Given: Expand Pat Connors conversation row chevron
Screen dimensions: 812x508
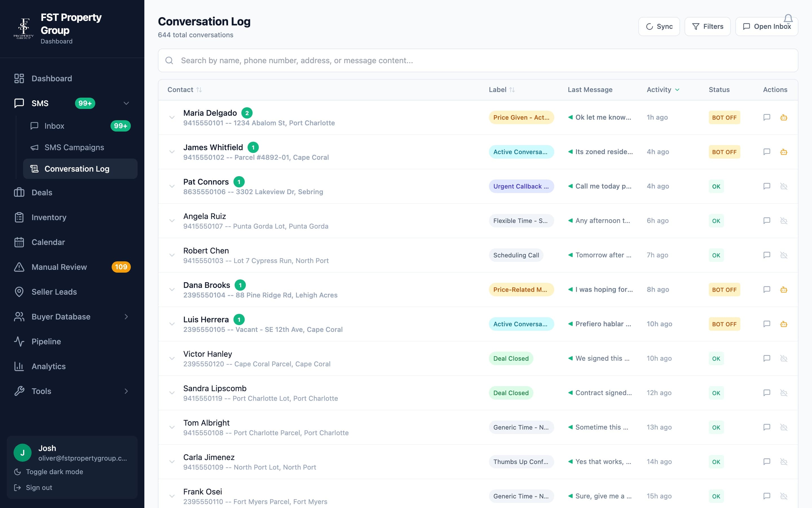Looking at the screenshot, I should [x=172, y=186].
